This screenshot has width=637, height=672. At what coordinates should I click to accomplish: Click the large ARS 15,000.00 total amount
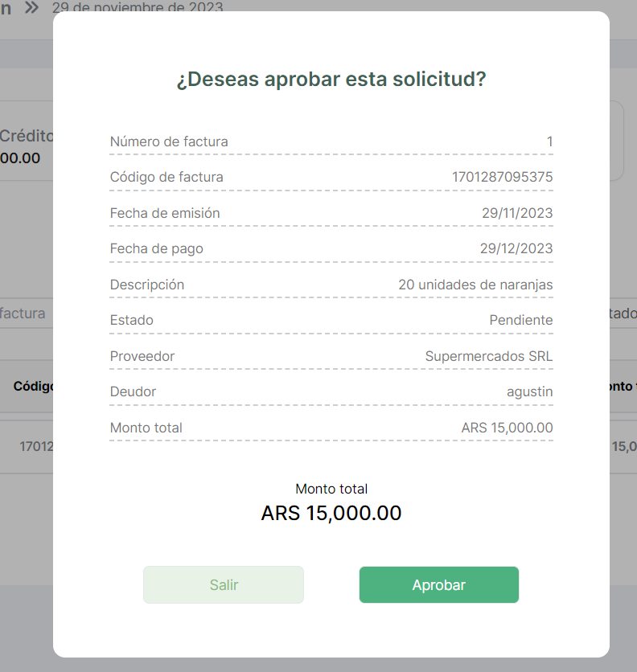331,513
